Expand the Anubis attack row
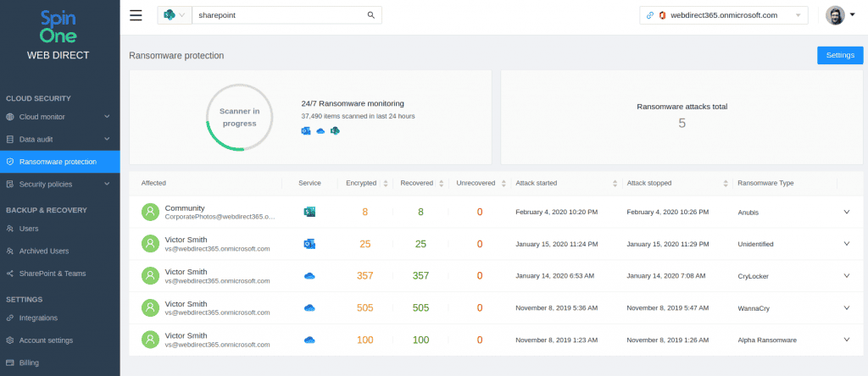 (x=846, y=212)
